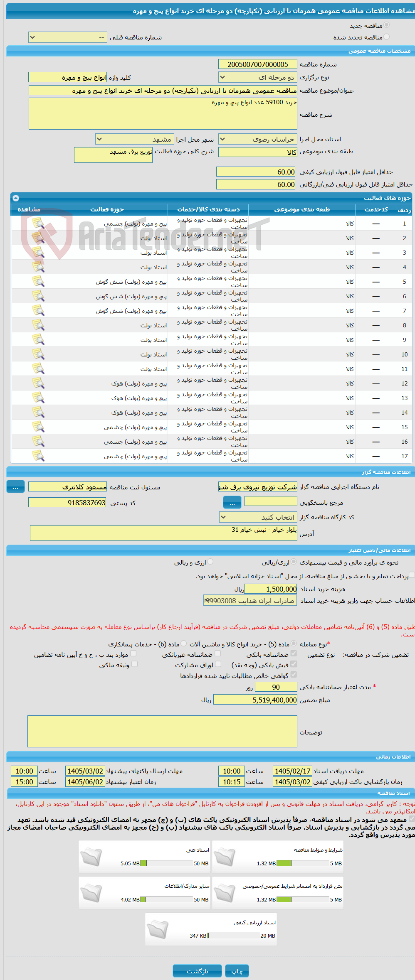Click the بازگشت button
Image resolution: width=415 pixels, height=980 pixels.
[197, 971]
